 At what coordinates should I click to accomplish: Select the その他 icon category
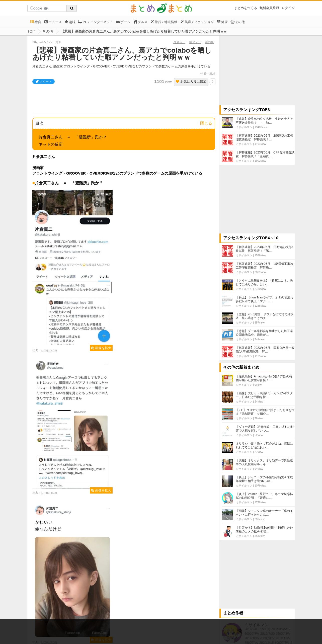tap(238, 22)
